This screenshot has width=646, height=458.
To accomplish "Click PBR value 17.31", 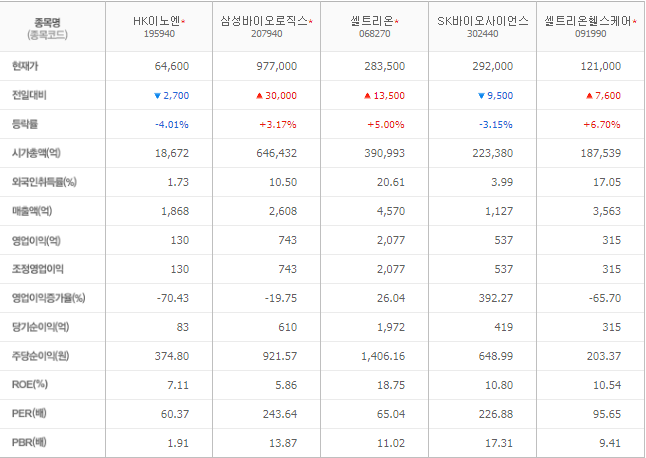I will tap(499, 443).
